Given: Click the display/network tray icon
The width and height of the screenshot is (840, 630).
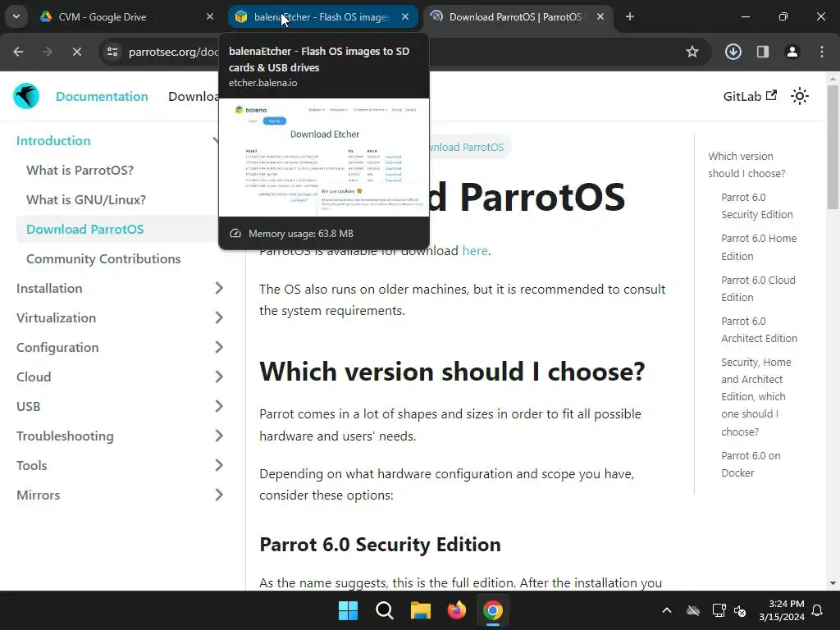Looking at the screenshot, I should point(719,610).
